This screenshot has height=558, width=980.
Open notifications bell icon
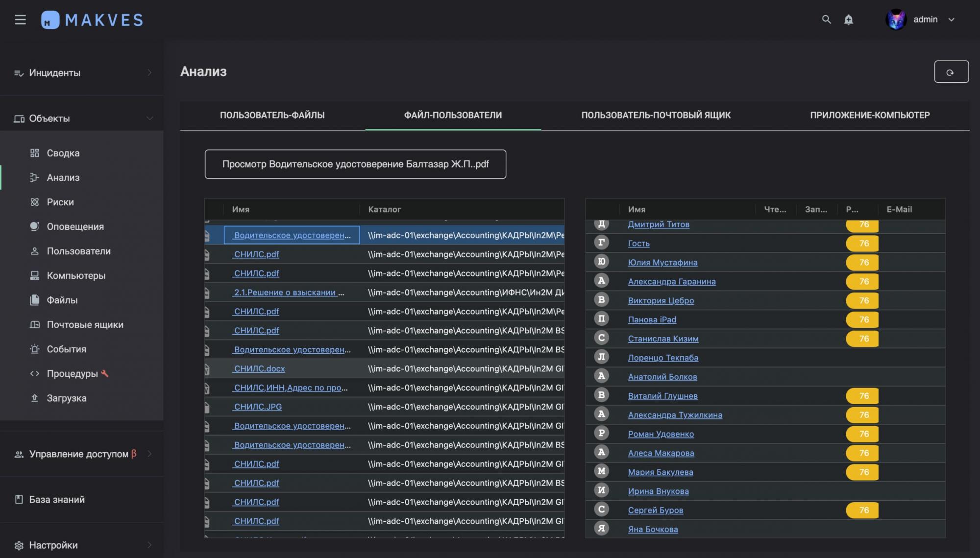849,20
